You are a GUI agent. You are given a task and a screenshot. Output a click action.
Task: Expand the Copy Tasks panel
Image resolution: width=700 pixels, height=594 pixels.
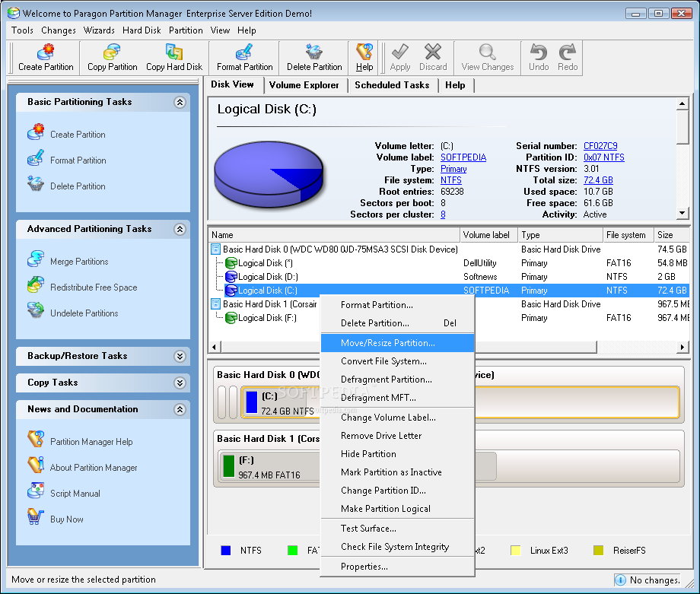pos(180,383)
